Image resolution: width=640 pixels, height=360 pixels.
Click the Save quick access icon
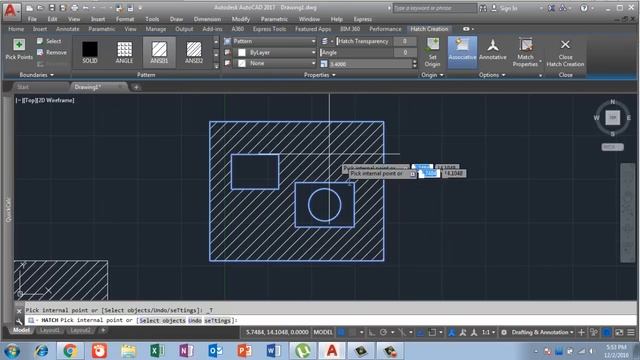click(51, 8)
